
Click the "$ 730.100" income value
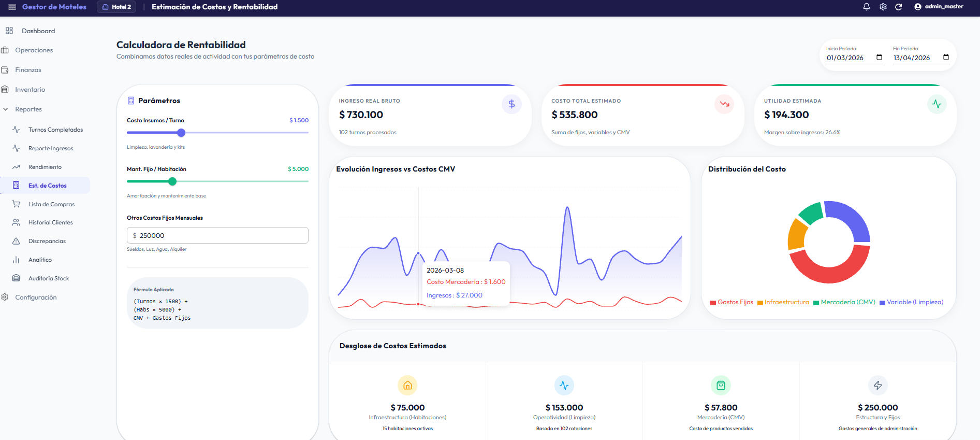(361, 115)
